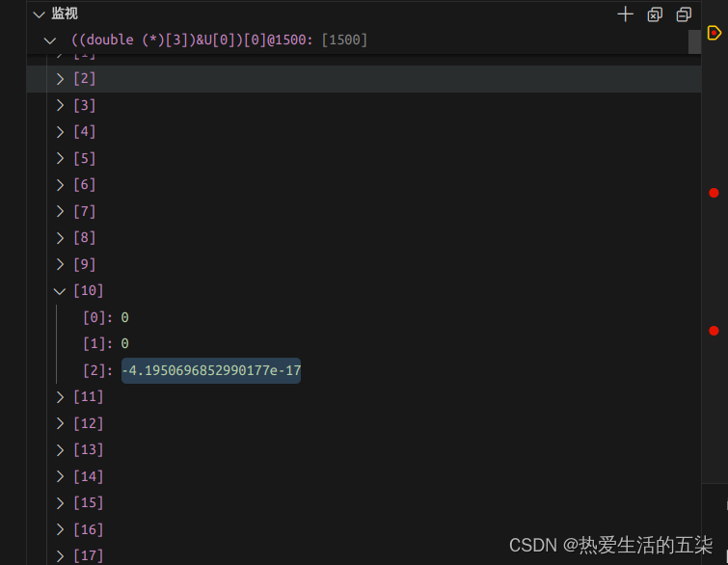Image resolution: width=728 pixels, height=565 pixels.
Task: Select the [1]: 0 child row
Action: [x=364, y=344]
